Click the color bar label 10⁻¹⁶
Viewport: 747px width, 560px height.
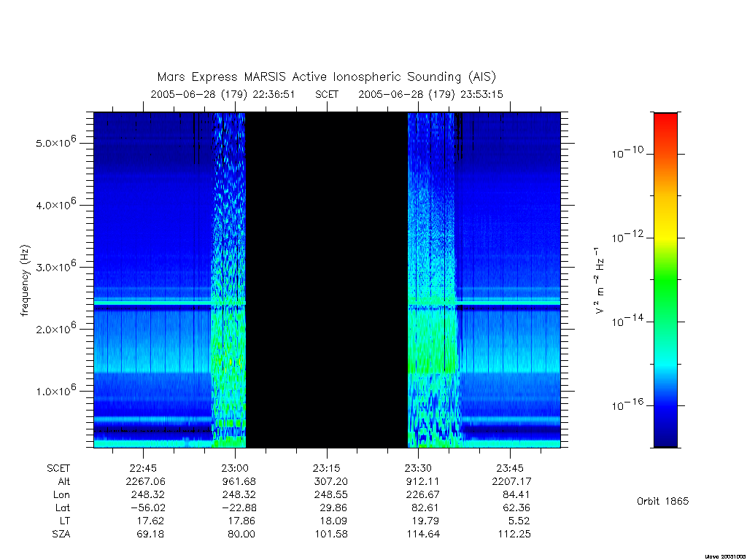(627, 405)
